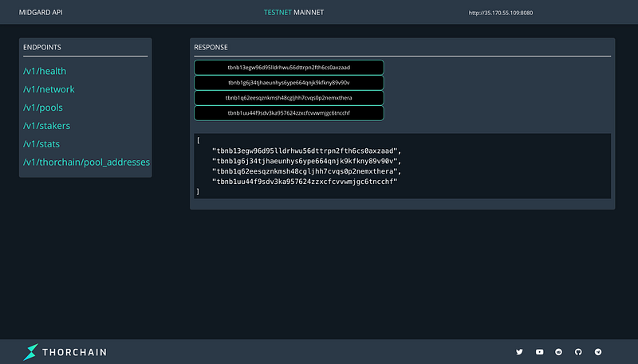
Task: Switch to MAINNET network
Action: (309, 13)
